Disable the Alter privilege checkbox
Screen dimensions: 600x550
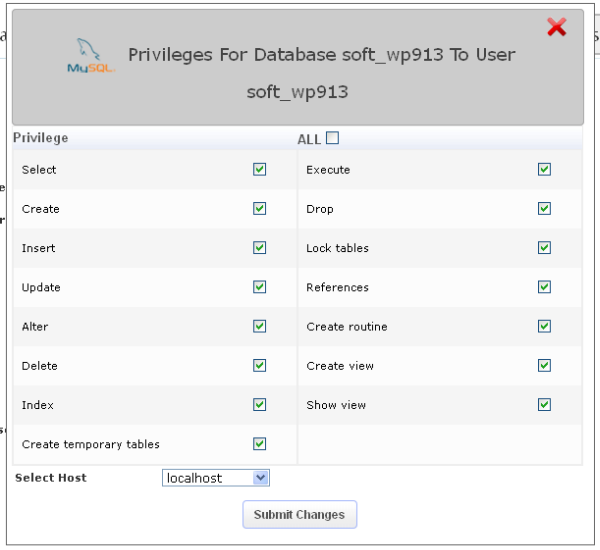[x=259, y=326]
